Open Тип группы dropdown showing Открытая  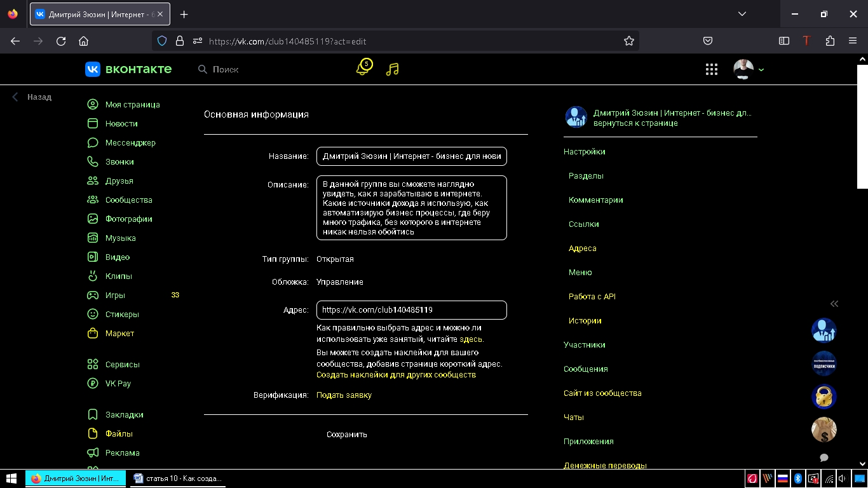[335, 259]
